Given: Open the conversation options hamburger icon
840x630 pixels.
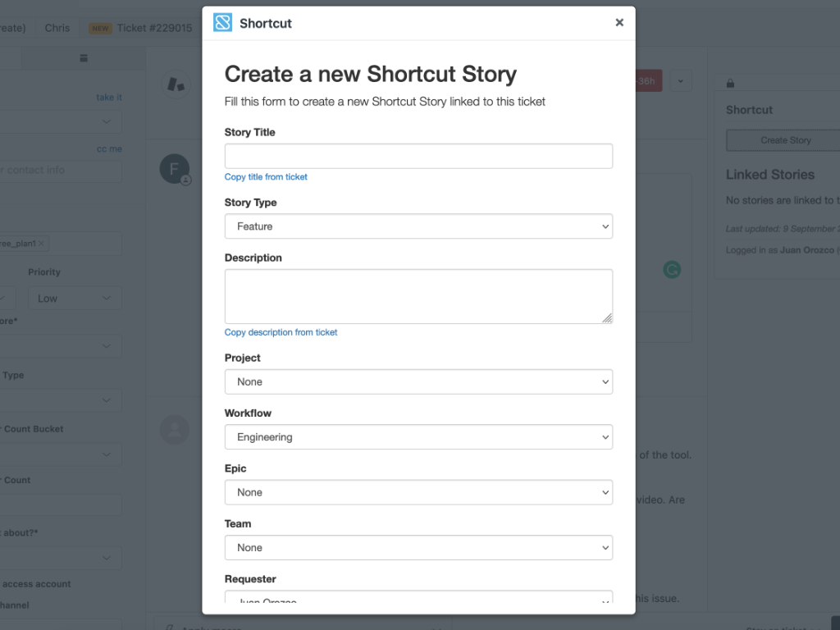Looking at the screenshot, I should point(83,57).
